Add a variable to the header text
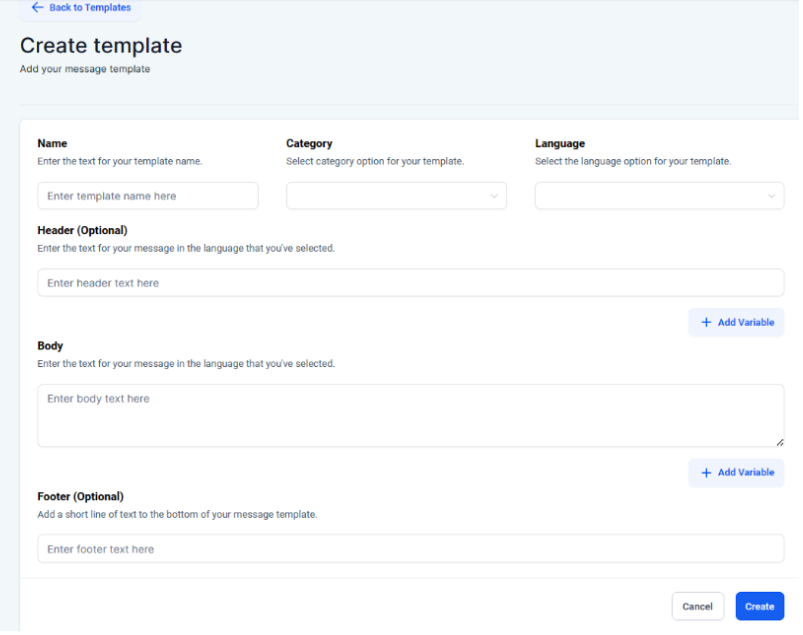803x635 pixels. coord(736,322)
